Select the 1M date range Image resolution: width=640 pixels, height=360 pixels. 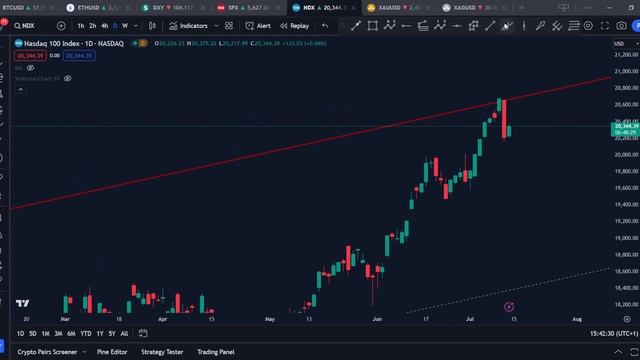click(x=45, y=333)
